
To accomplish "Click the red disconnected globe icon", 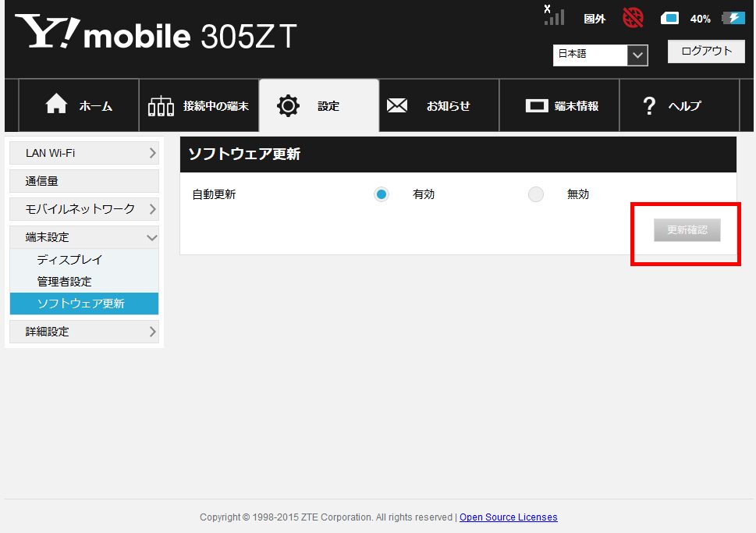I will tap(633, 18).
